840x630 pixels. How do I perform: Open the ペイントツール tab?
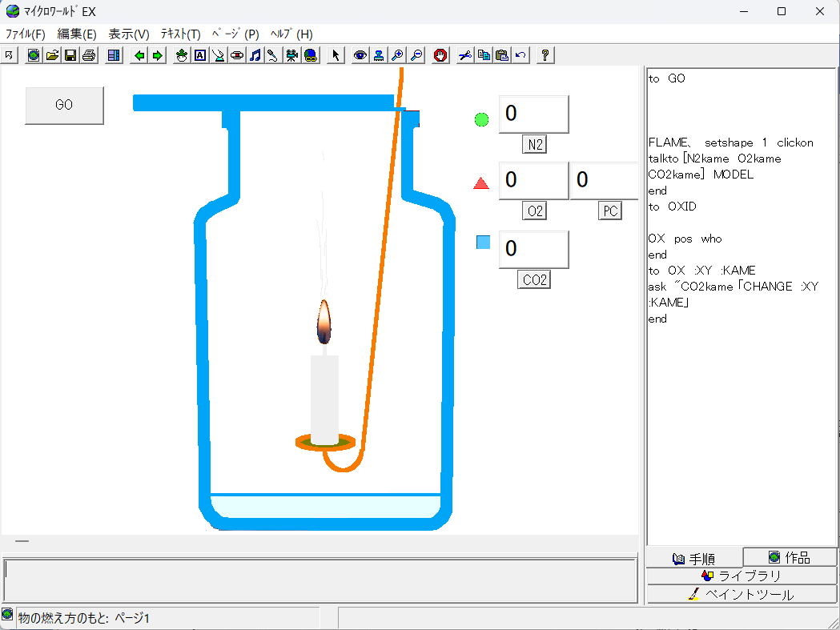742,594
